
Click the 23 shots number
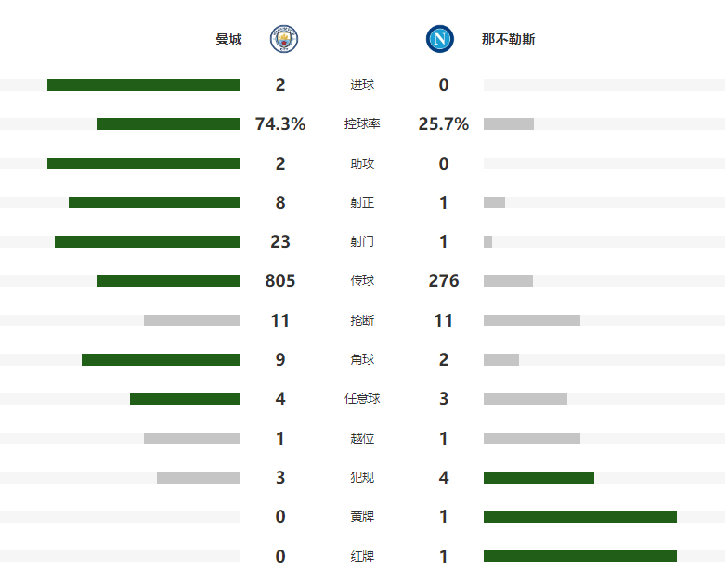coord(280,242)
